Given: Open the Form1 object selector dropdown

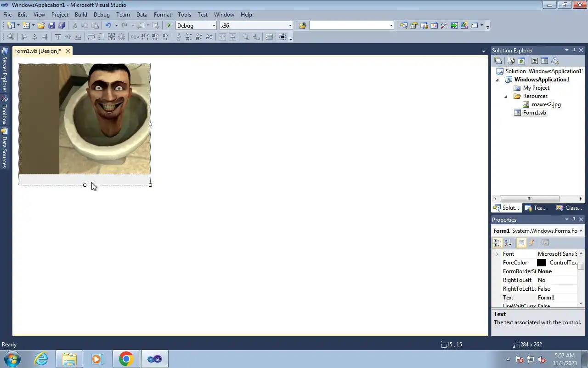Looking at the screenshot, I should [581, 231].
